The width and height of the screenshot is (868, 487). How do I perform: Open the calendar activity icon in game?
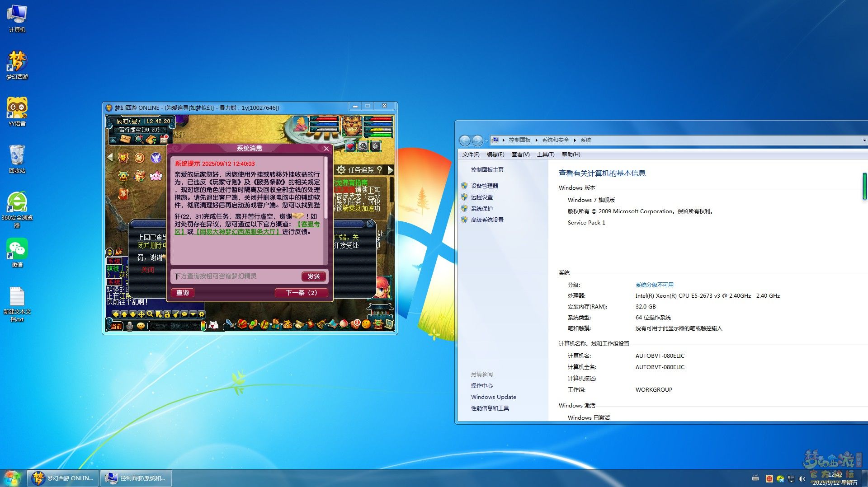pyautogui.click(x=164, y=139)
